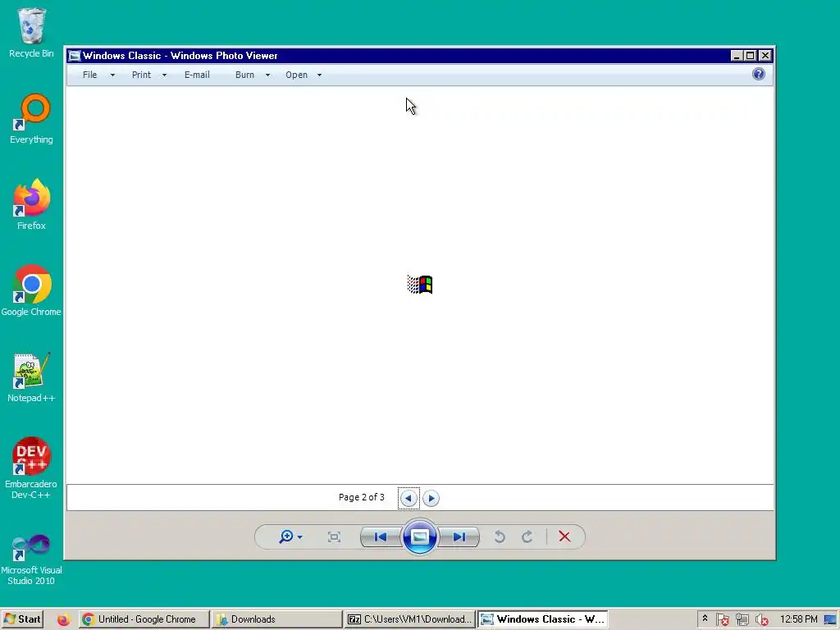The height and width of the screenshot is (630, 840).
Task: Go to the previous page arrow
Action: coord(409,498)
